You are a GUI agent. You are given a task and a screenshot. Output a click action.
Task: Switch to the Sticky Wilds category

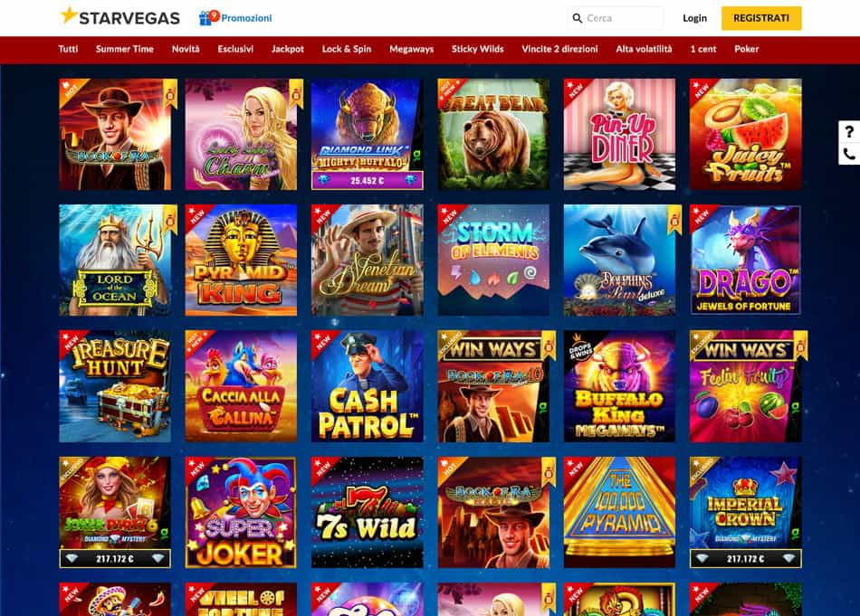[x=478, y=49]
